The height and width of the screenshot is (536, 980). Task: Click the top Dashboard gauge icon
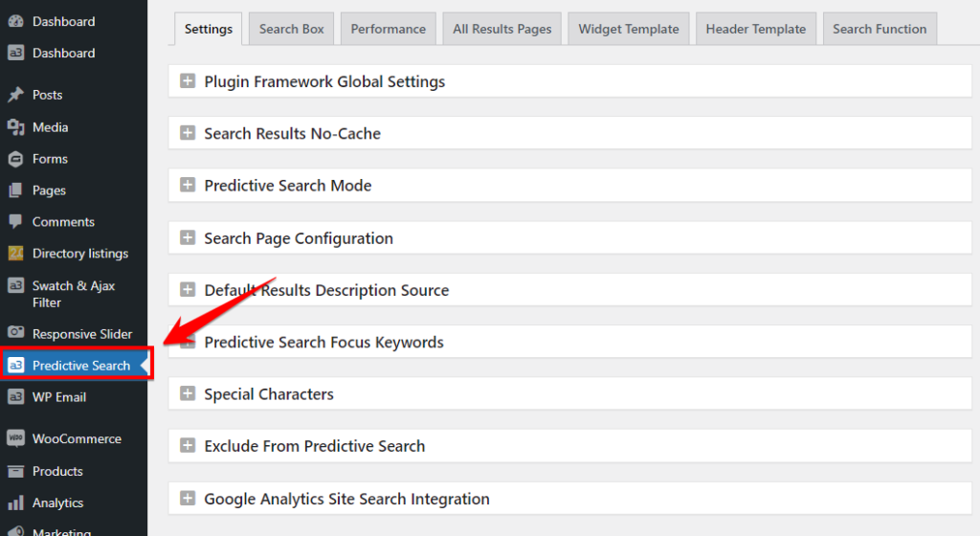coord(15,21)
